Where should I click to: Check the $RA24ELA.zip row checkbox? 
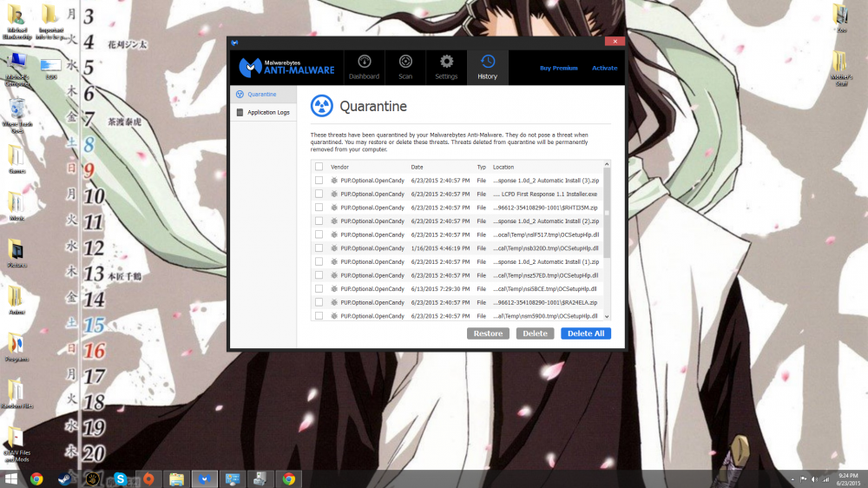[319, 302]
